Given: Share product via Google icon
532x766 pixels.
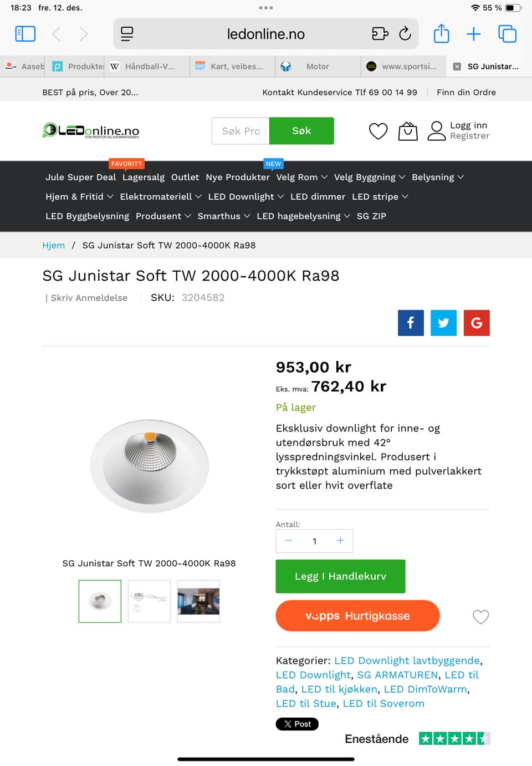Looking at the screenshot, I should point(477,323).
